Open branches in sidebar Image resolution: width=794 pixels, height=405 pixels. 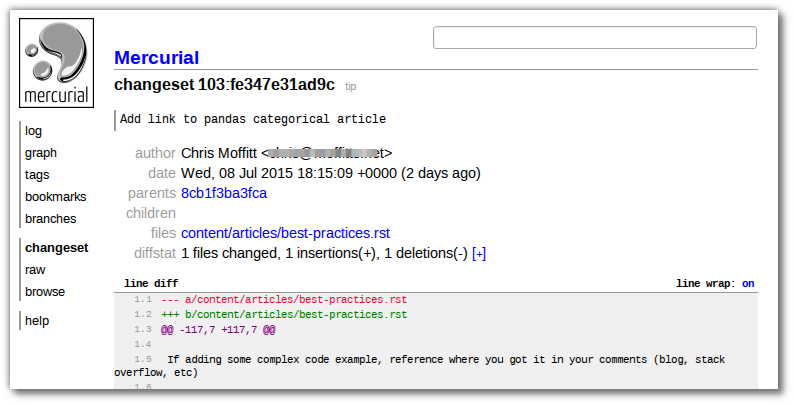51,219
